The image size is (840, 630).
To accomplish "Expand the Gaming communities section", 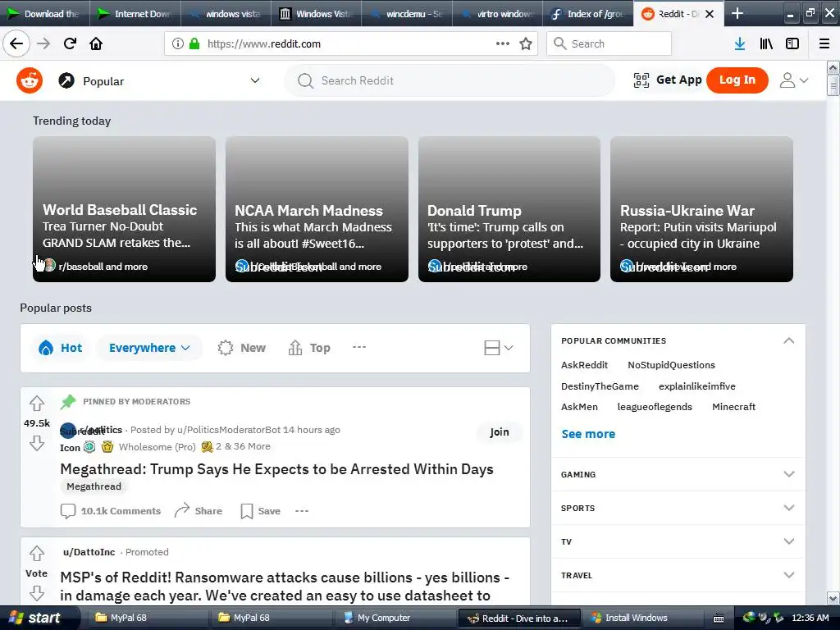I will [788, 474].
